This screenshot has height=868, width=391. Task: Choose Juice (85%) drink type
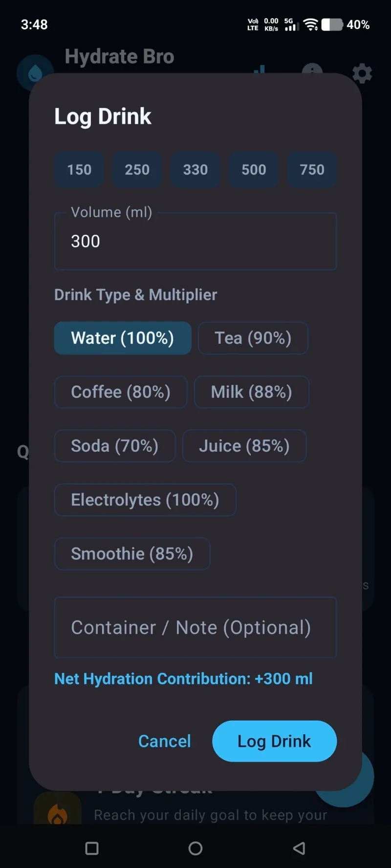tap(244, 446)
